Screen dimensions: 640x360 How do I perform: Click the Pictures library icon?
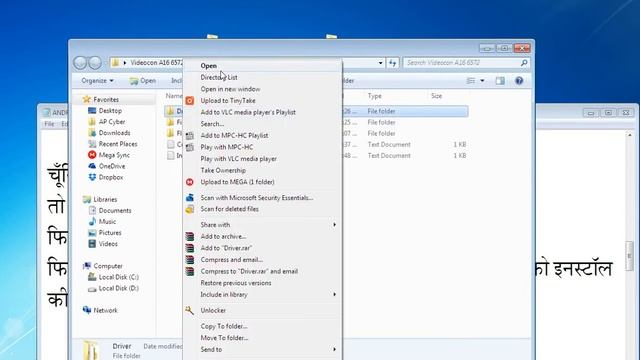pyautogui.click(x=92, y=233)
